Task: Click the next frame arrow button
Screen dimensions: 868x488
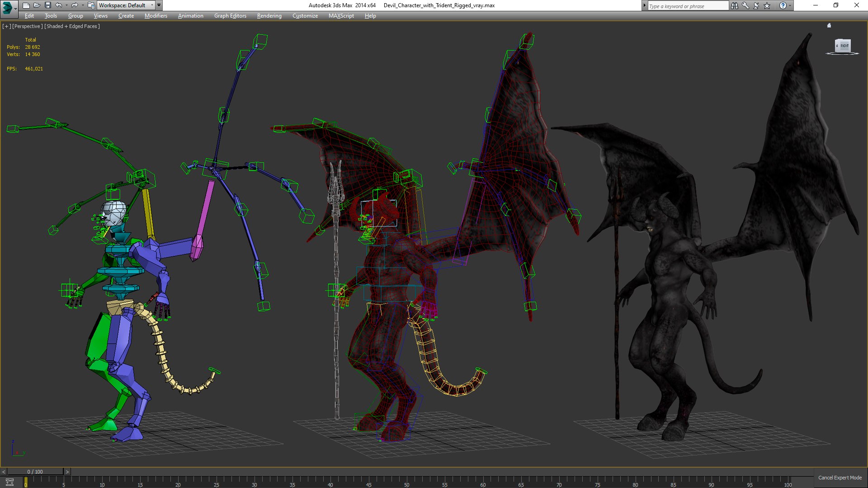Action: coord(67,472)
